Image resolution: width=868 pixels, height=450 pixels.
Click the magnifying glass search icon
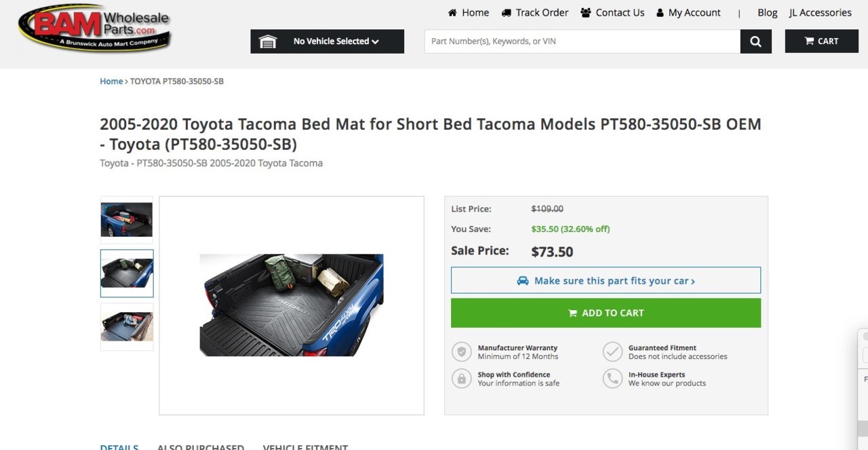[x=755, y=41]
